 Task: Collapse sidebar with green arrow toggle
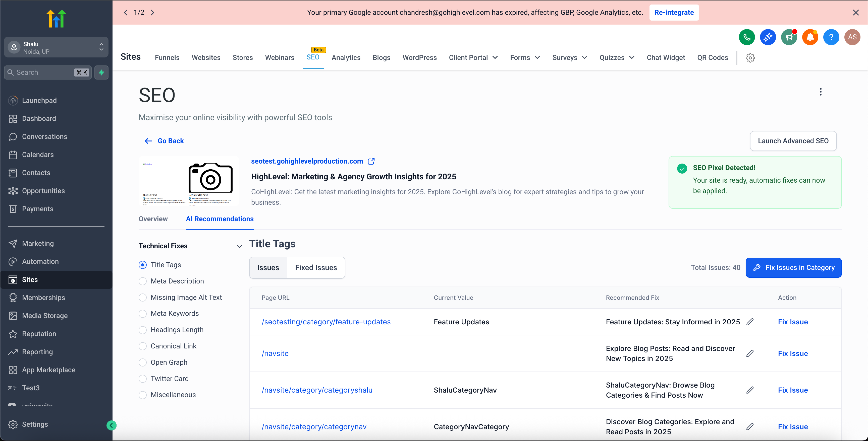coord(112,425)
